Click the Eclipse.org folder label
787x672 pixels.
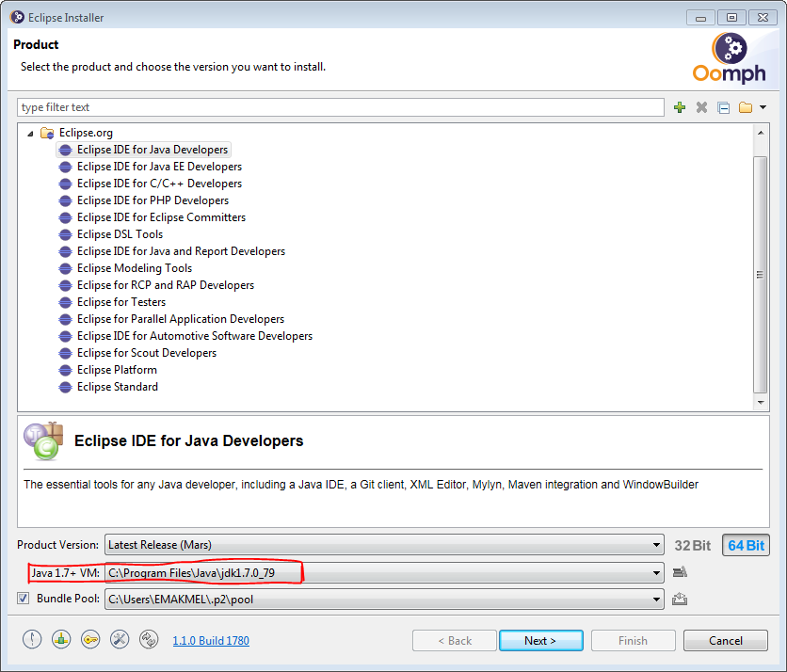(x=86, y=133)
